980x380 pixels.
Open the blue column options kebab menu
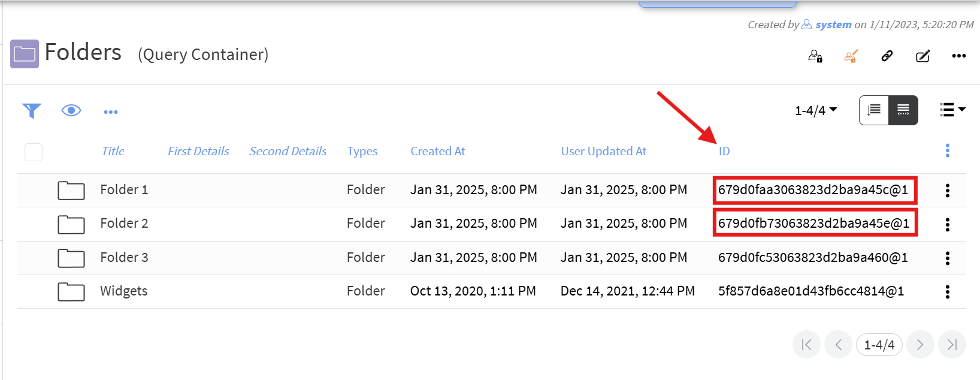(948, 150)
